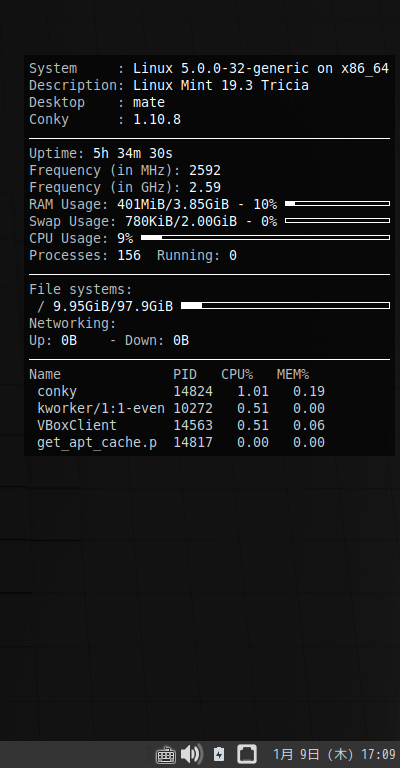Click the swap value '780KiB/2.00GiB - 0%'

[201, 222]
